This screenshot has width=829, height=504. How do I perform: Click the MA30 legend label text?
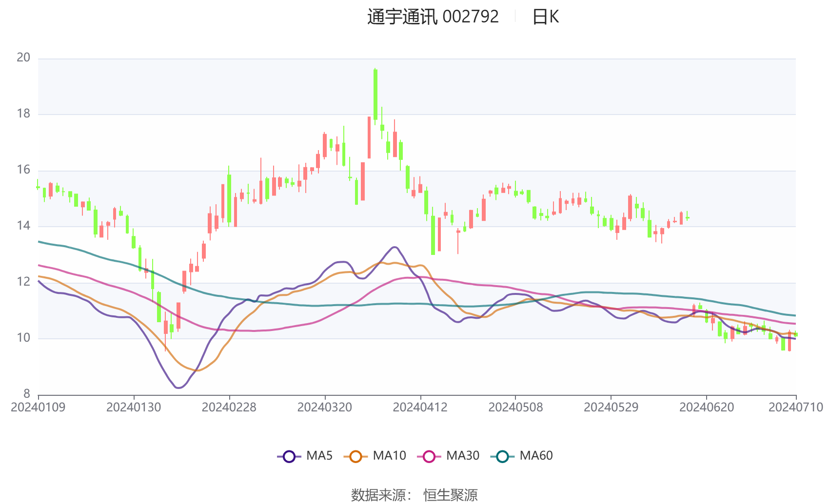[463, 456]
